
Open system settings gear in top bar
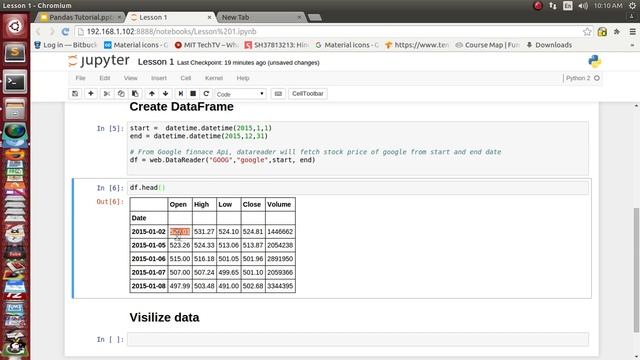click(x=632, y=6)
